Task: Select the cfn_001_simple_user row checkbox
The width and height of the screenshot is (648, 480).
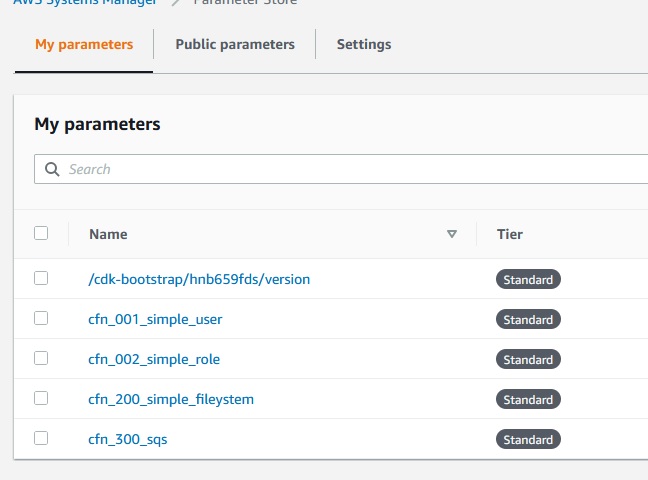Action: (x=41, y=318)
